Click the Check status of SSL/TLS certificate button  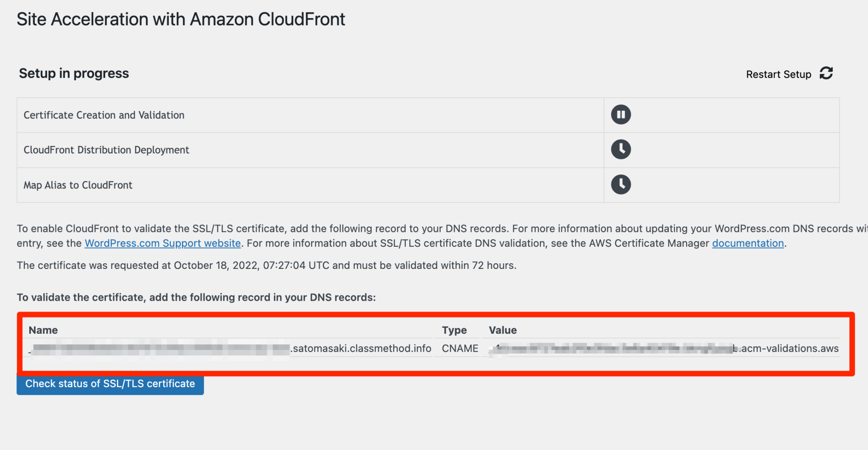point(110,383)
